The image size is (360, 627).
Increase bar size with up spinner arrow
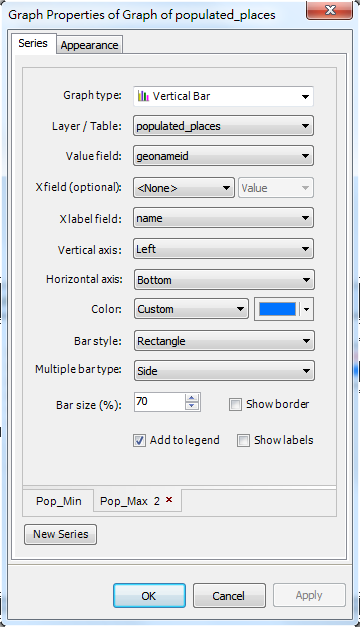point(192,398)
